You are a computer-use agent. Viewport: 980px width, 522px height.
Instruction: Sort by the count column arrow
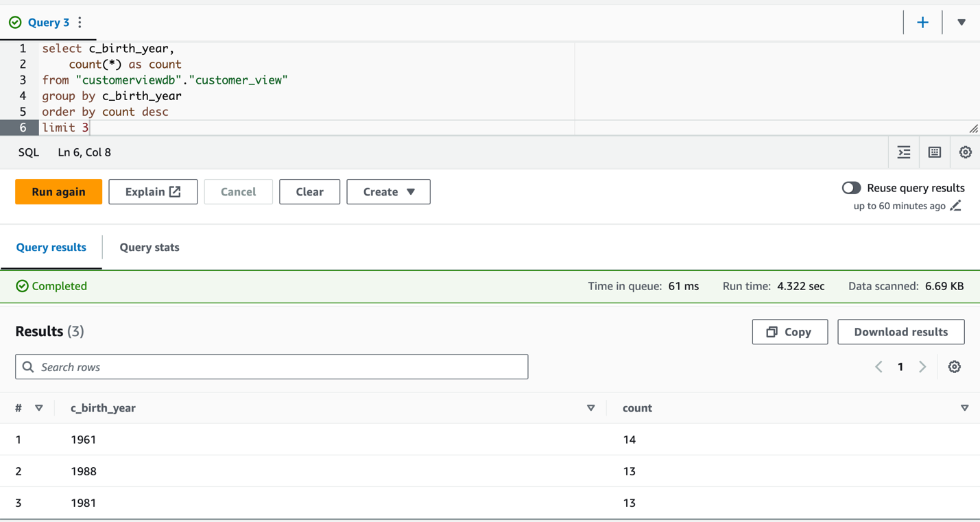pos(964,408)
